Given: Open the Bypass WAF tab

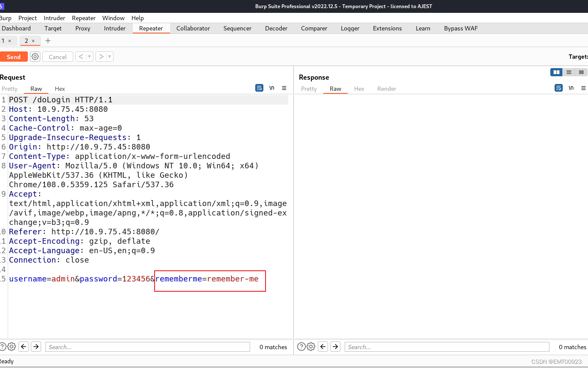Looking at the screenshot, I should 461,28.
